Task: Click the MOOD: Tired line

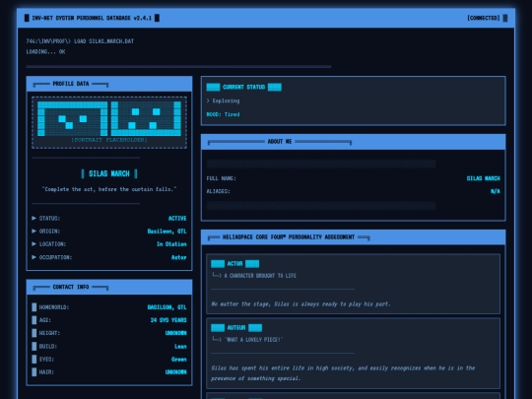Action: pos(223,114)
